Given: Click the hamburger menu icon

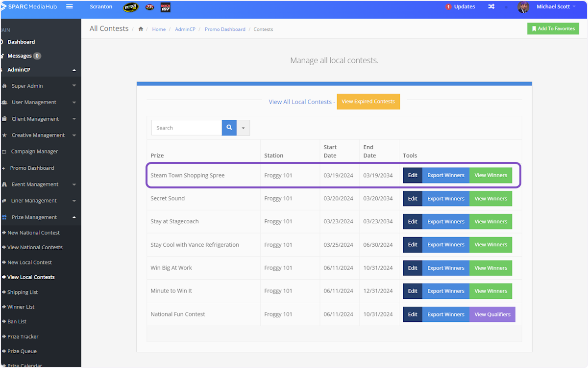Looking at the screenshot, I should click(70, 7).
